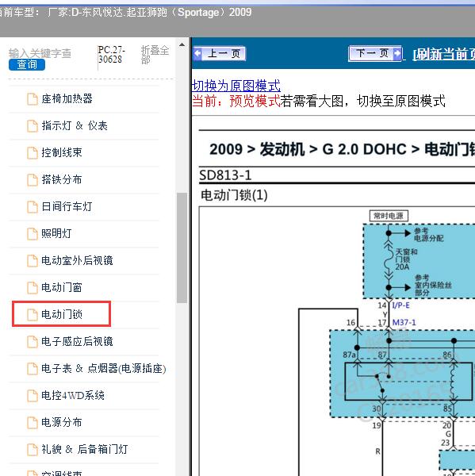Select the 搭铁分布 document icon
Image resolution: width=475 pixels, height=476 pixels.
tap(33, 180)
